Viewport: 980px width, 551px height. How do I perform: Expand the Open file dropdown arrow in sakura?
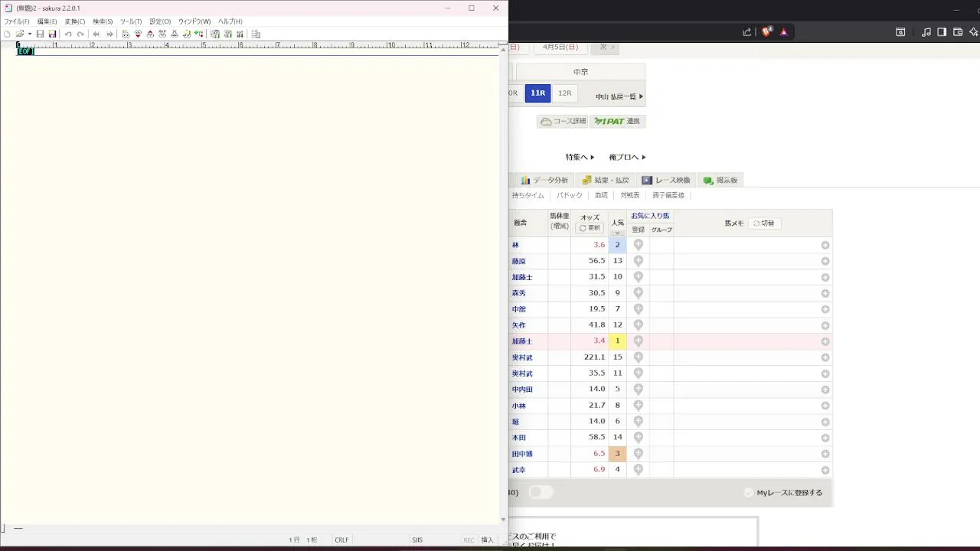[x=29, y=34]
